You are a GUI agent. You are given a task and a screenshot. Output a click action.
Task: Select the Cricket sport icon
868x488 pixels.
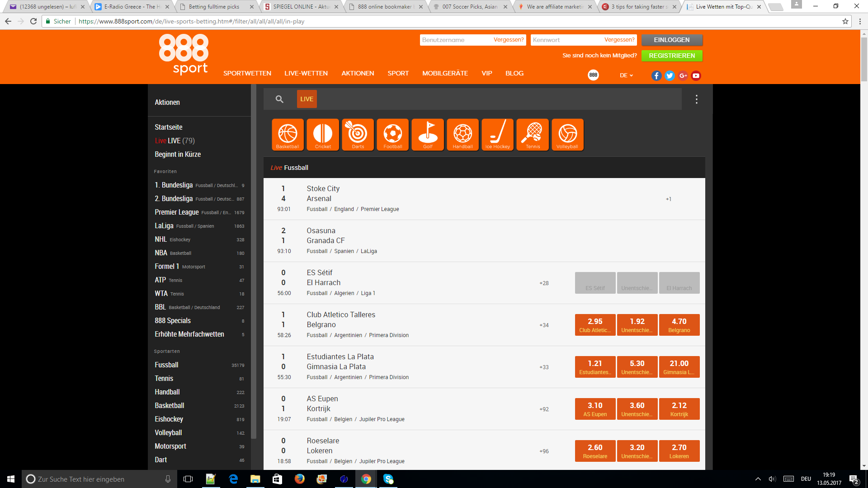(323, 135)
